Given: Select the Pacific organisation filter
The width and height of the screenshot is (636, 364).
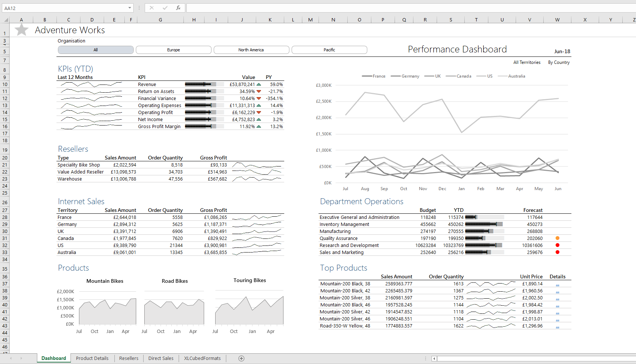Looking at the screenshot, I should tap(329, 50).
